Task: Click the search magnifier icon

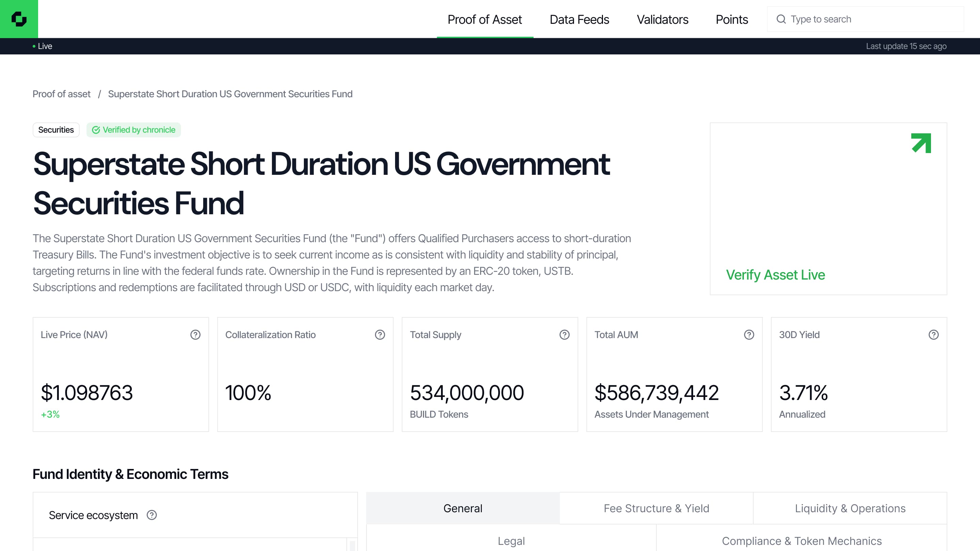Action: (x=781, y=19)
